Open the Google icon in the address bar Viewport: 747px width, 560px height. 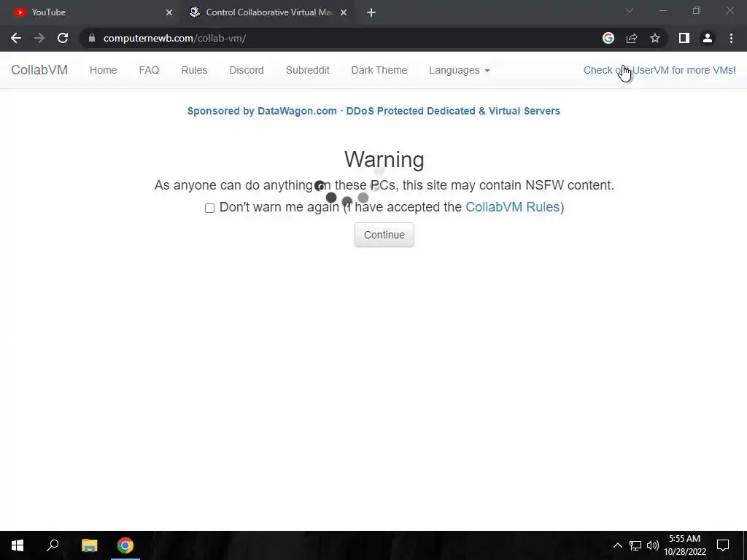coord(608,38)
